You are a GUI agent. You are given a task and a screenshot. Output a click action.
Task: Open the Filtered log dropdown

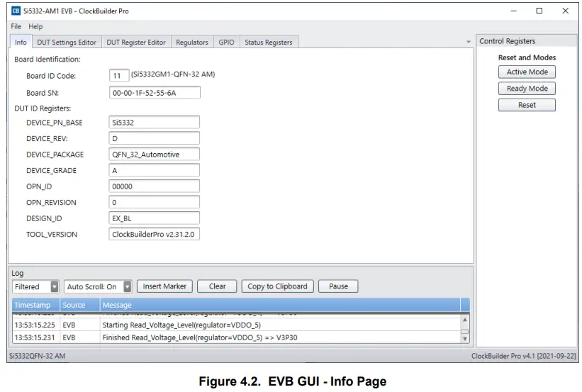coord(35,286)
